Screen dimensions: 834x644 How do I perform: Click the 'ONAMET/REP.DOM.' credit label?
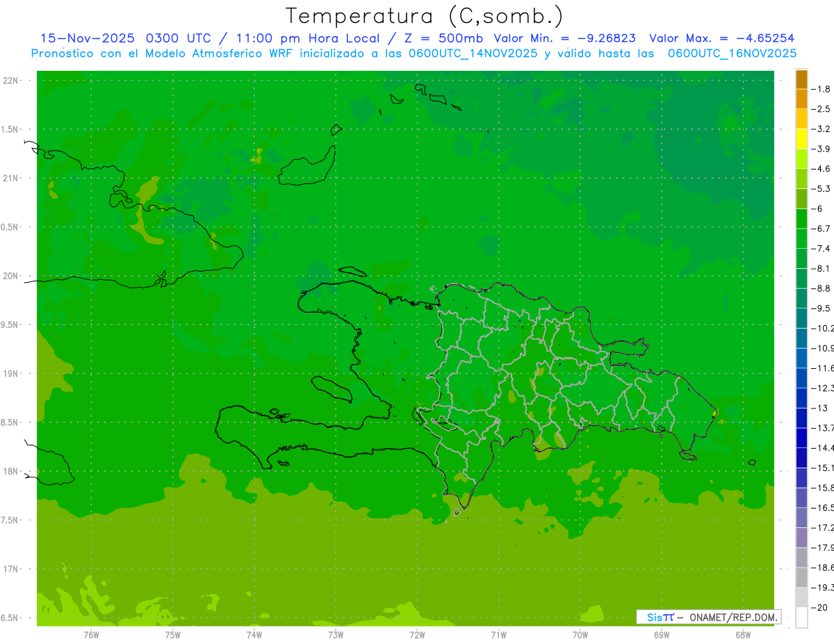[x=733, y=617]
